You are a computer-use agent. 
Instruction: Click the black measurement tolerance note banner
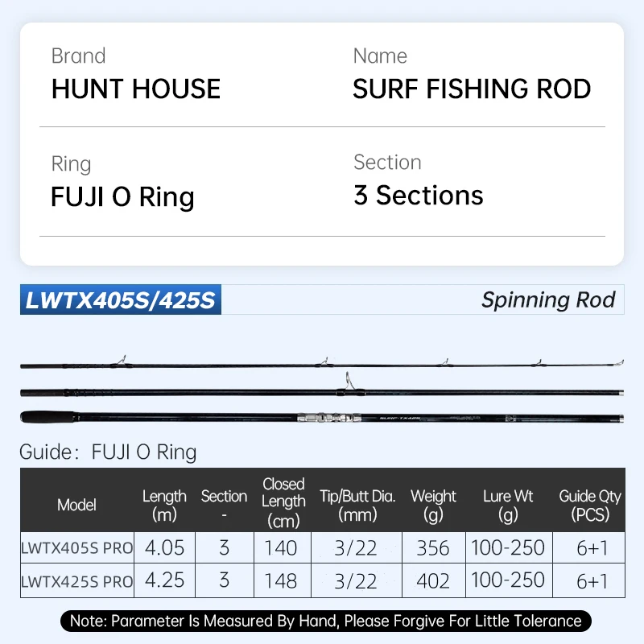point(325,621)
